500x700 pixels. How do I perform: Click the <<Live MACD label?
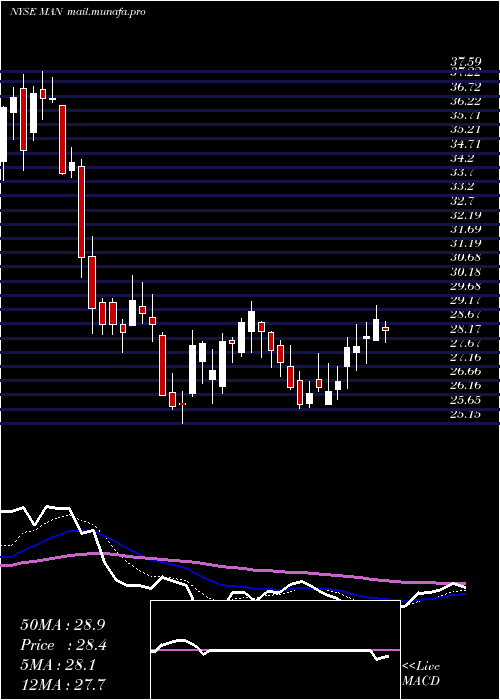pyautogui.click(x=421, y=674)
